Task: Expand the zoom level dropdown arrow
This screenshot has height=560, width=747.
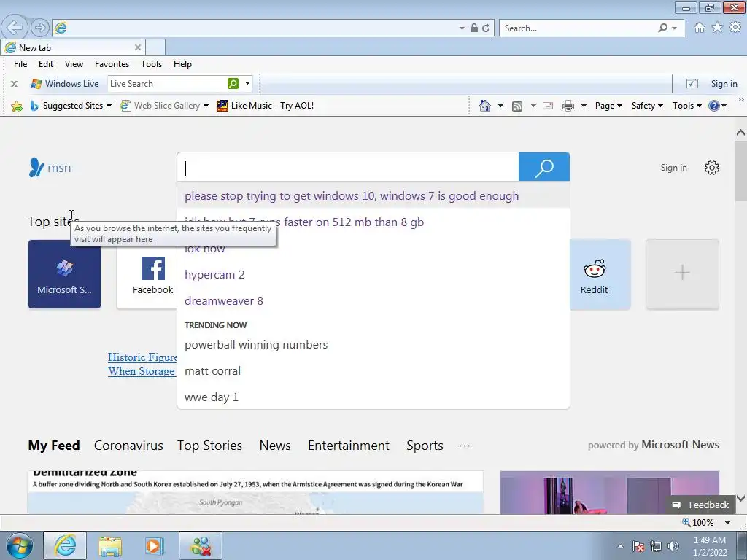Action: coord(727,522)
